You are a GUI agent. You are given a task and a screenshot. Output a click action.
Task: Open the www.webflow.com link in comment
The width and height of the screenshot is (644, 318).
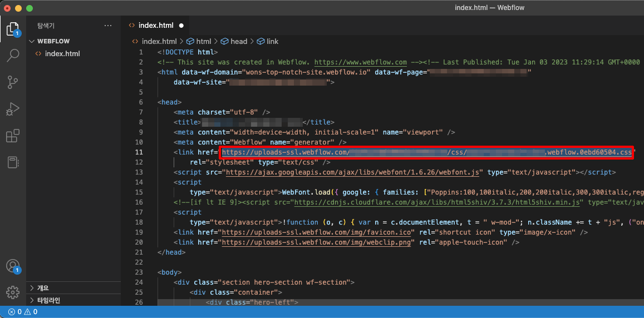point(360,62)
